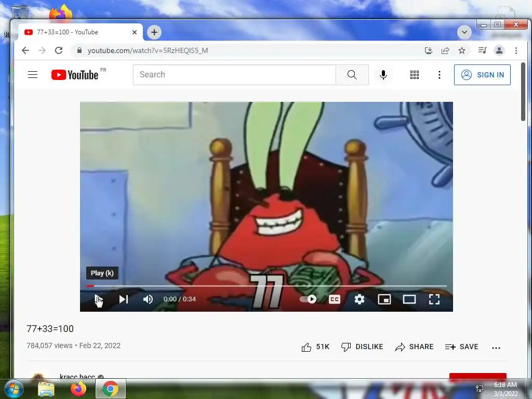This screenshot has height=399, width=532.
Task: View site information lock icon
Action: [x=79, y=50]
